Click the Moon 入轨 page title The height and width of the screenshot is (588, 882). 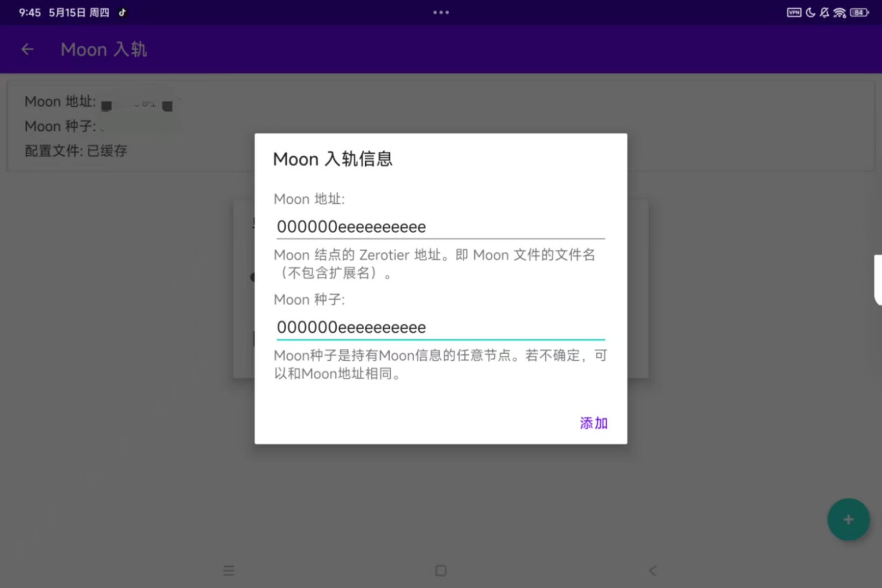click(x=104, y=50)
